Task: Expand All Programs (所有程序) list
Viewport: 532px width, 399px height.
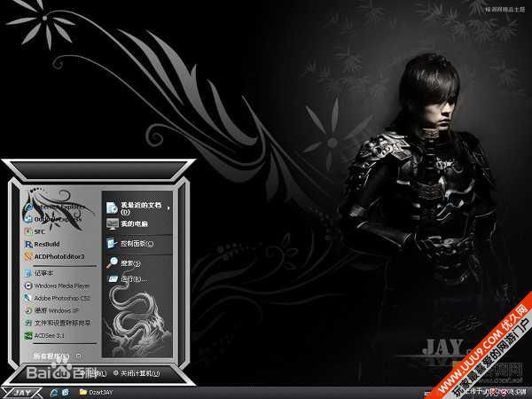Action: coord(57,356)
